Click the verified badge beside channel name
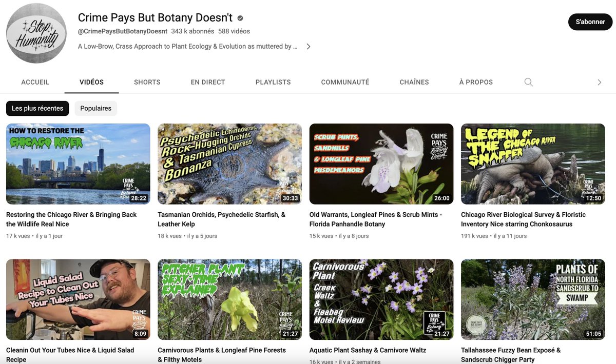 coord(240,18)
